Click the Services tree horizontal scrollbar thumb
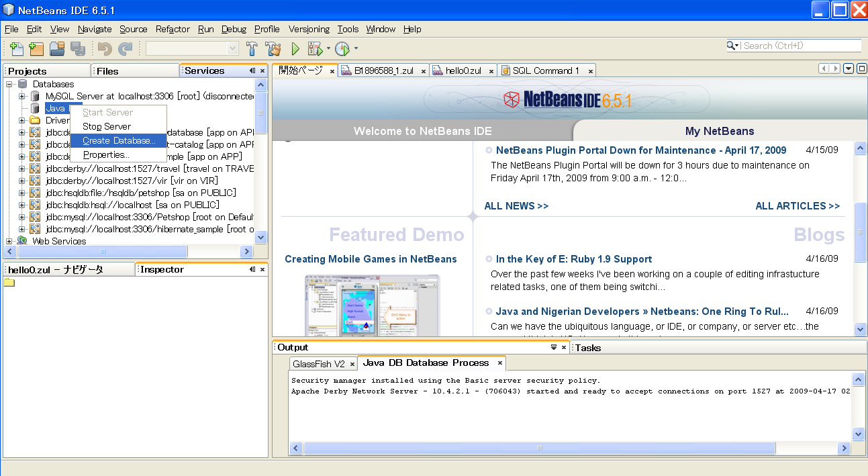 click(x=103, y=251)
